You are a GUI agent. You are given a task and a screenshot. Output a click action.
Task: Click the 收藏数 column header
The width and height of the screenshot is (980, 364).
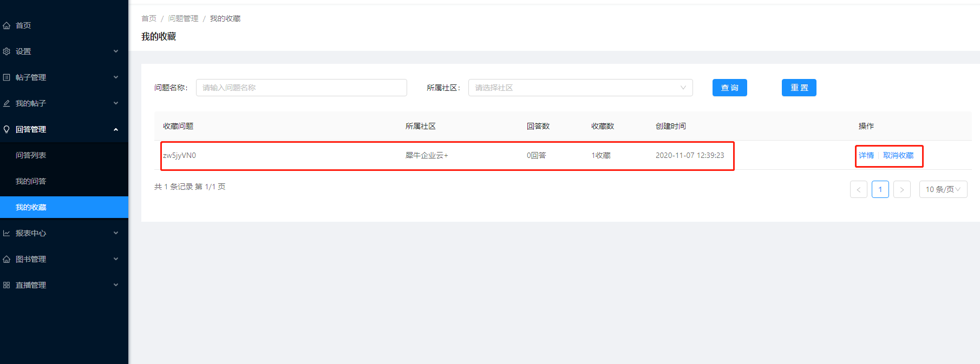[603, 126]
